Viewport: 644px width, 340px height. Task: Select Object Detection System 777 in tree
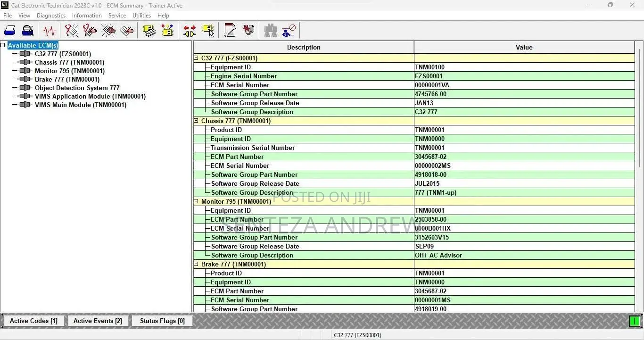(x=77, y=88)
